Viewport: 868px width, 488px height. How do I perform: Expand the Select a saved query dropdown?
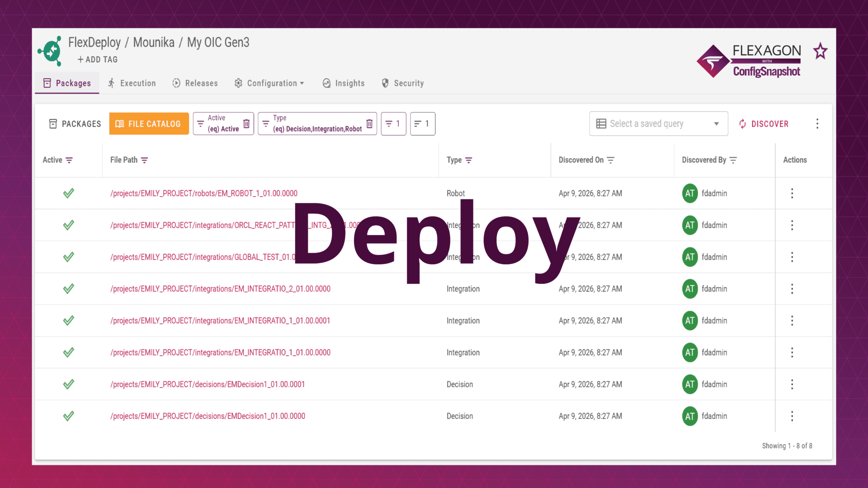click(658, 124)
